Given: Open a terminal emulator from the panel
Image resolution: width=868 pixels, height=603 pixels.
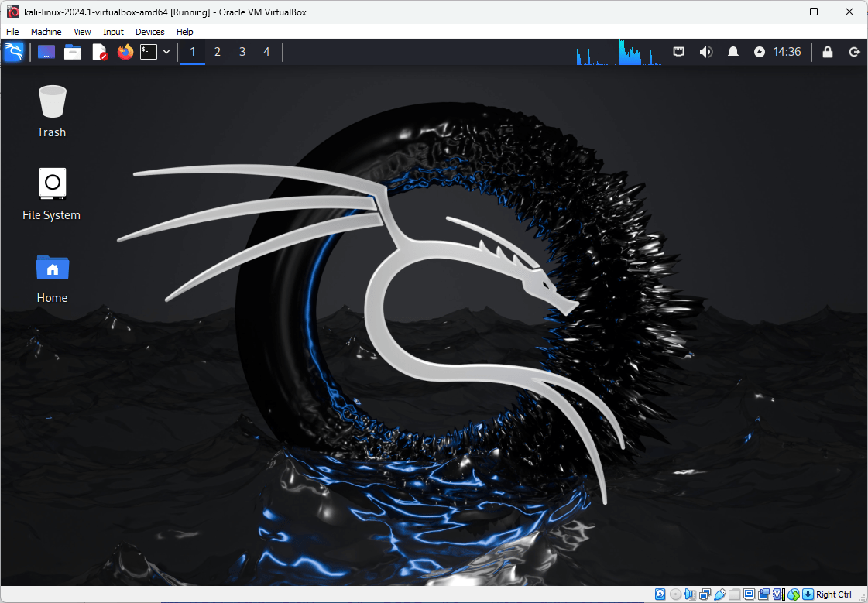Looking at the screenshot, I should [149, 52].
